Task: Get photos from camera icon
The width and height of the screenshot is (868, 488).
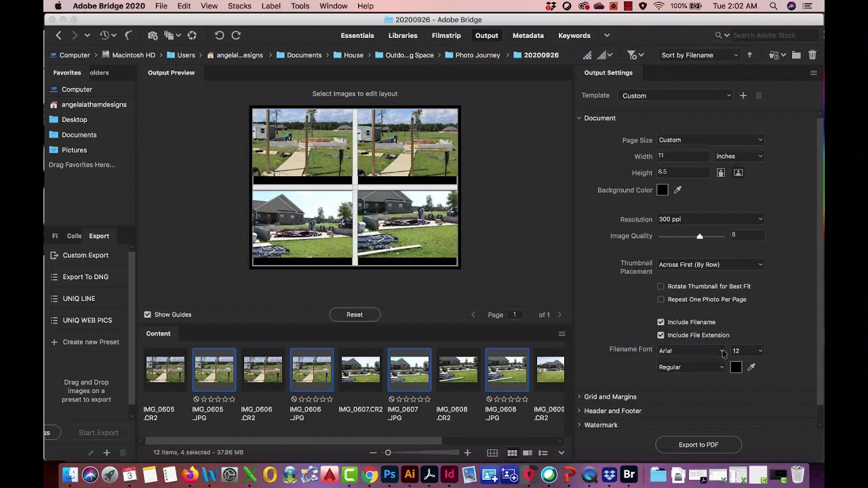Action: tap(153, 35)
